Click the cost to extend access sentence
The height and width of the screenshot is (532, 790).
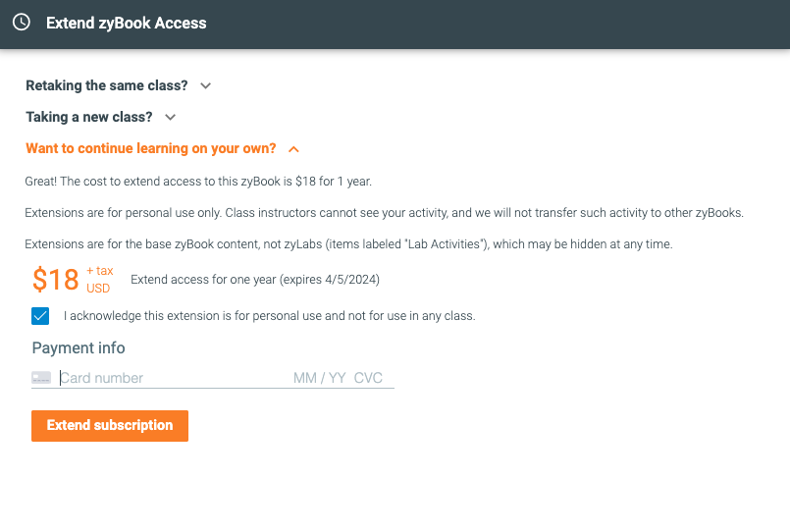pos(198,182)
